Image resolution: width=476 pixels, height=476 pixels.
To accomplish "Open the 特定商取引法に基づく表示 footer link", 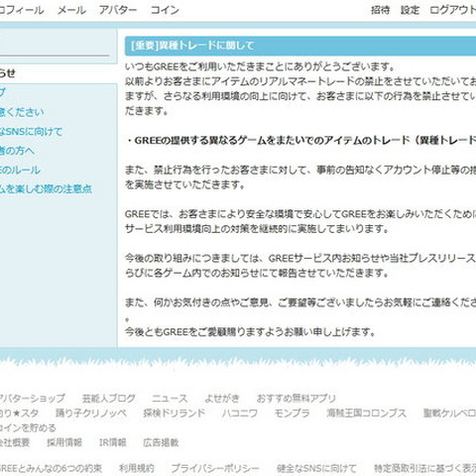I will point(425,468).
